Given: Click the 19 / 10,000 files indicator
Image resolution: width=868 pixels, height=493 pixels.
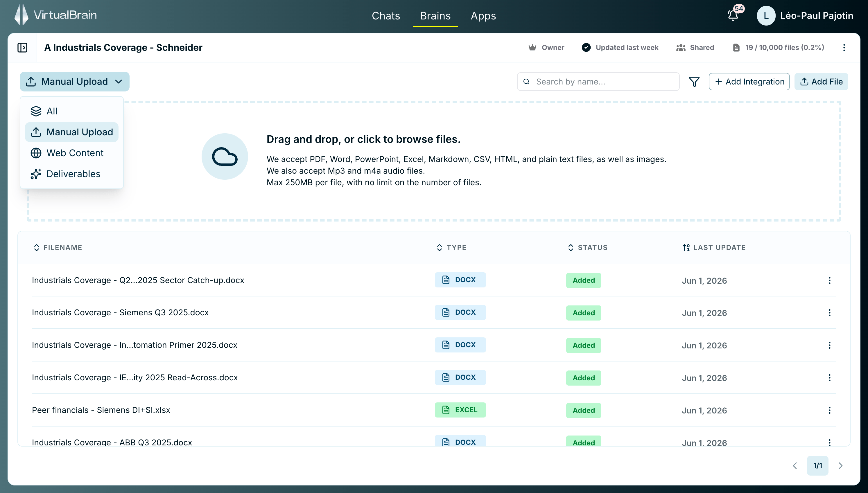Looking at the screenshot, I should pyautogui.click(x=784, y=47).
